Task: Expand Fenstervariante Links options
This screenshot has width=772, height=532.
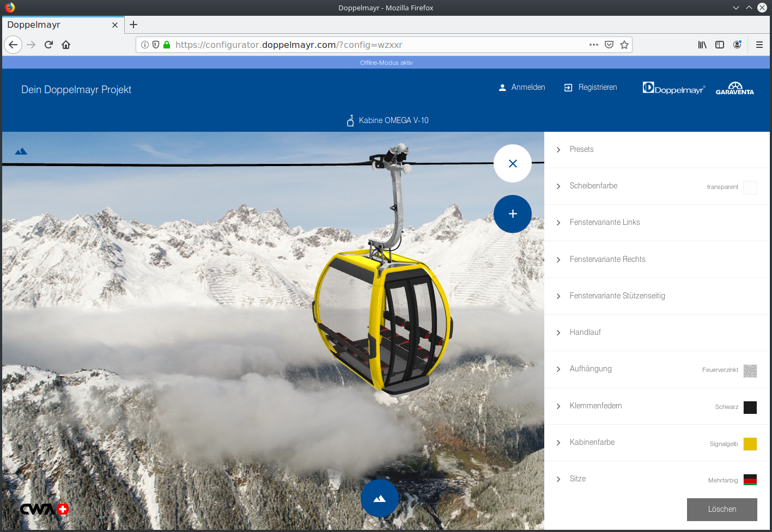Action: point(657,223)
